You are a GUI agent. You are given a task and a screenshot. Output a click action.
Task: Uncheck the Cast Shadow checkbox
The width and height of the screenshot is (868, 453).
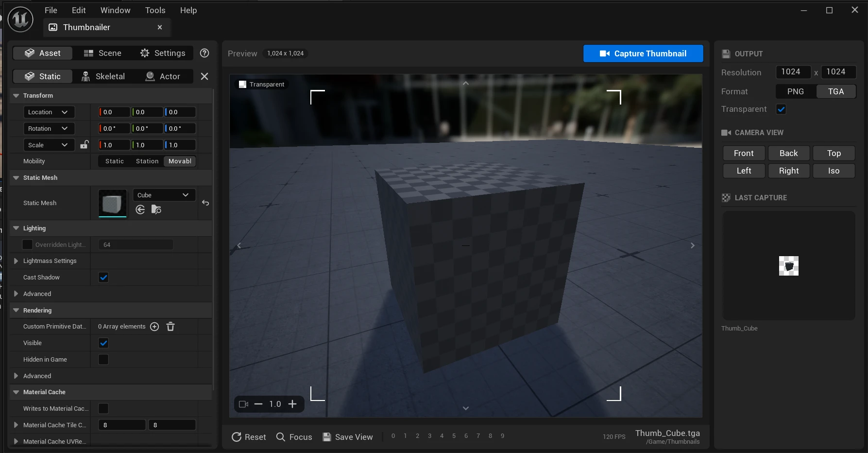coord(103,278)
